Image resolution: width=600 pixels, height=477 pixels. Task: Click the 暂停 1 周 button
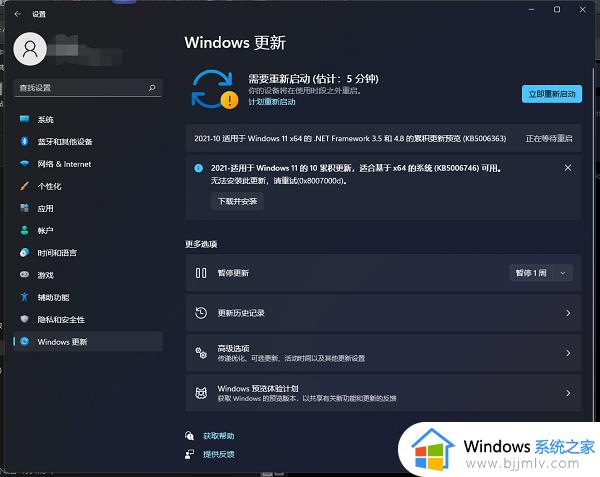click(x=531, y=273)
